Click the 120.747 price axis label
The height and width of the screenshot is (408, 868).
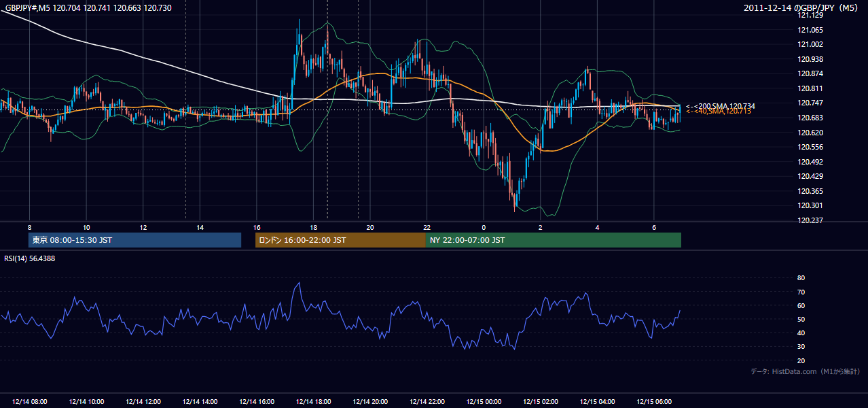click(810, 103)
